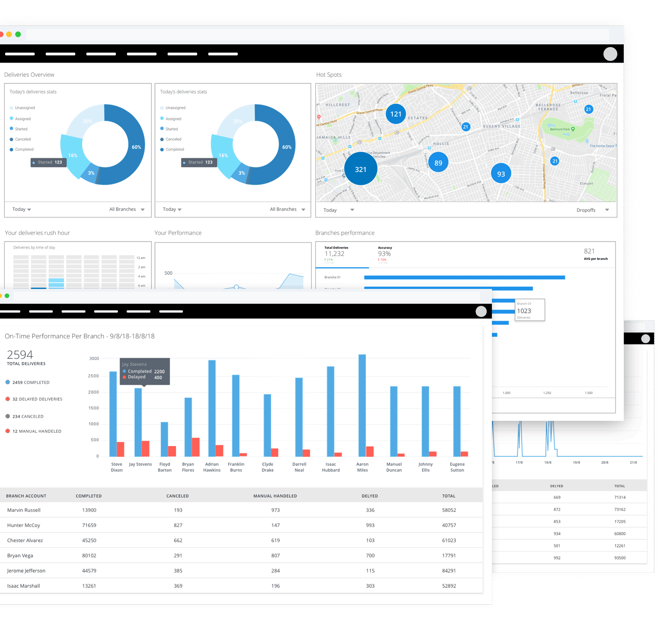Open the user avatar in the front performance window
This screenshot has width=672, height=630.
point(481,311)
